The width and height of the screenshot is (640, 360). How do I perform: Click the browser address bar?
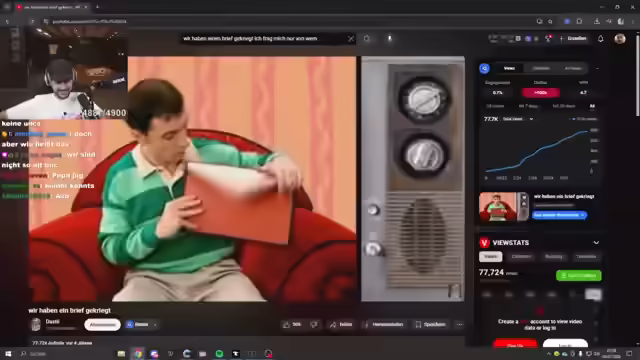click(286, 21)
